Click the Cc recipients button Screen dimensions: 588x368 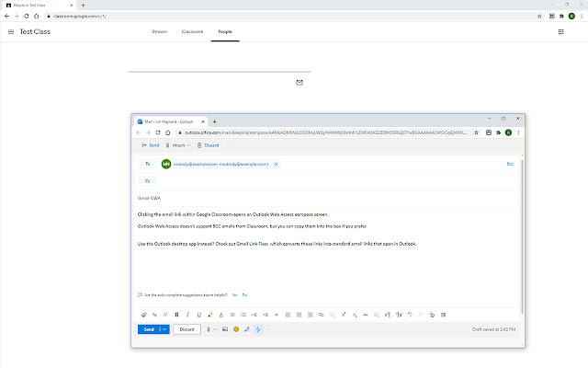tap(148, 181)
